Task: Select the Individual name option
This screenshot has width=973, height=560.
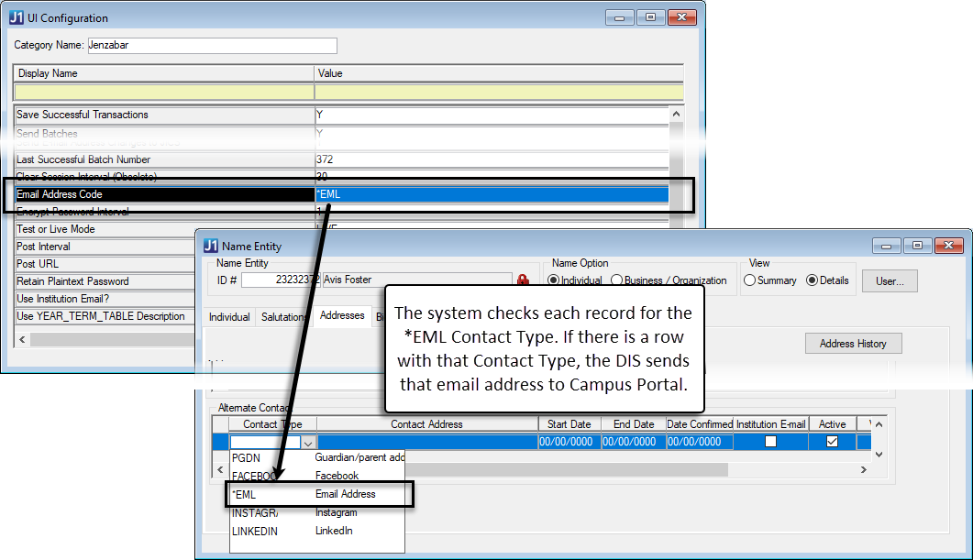Action: point(554,280)
